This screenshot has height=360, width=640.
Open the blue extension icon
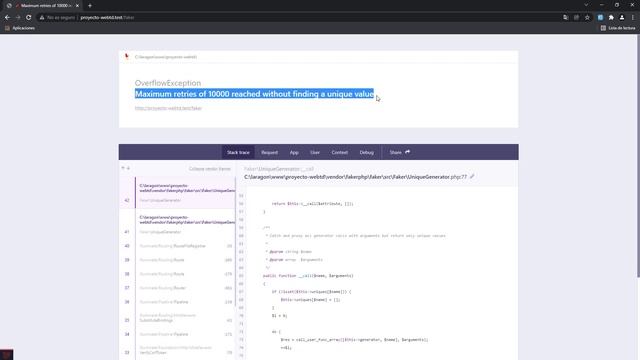pos(600,18)
